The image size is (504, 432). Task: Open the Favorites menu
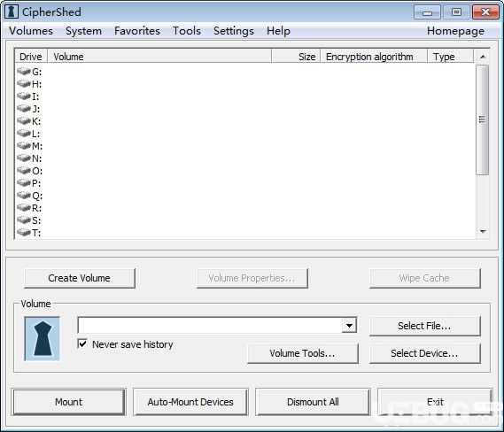coord(137,31)
